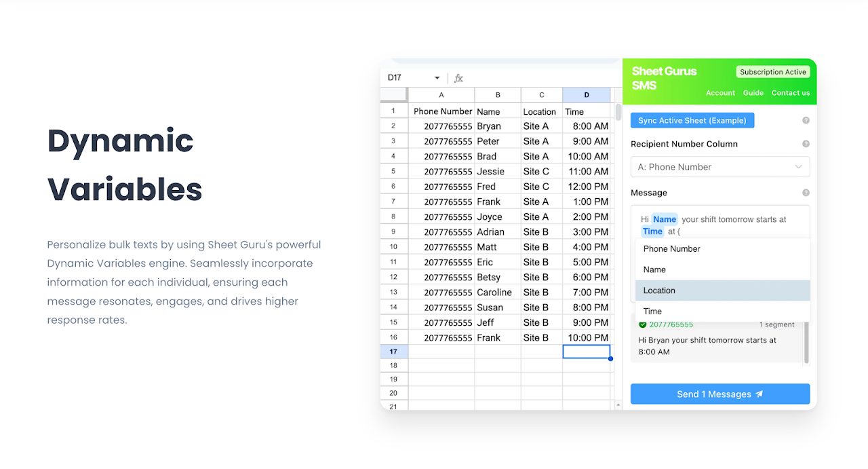Choose Location from variable list
Viewport: 868px width, 469px height.
coord(723,290)
